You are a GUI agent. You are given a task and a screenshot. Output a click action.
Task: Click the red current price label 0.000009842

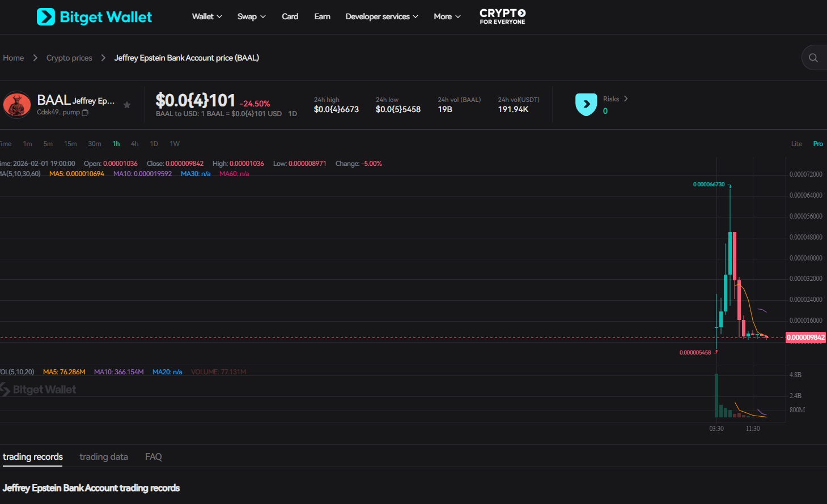(805, 338)
